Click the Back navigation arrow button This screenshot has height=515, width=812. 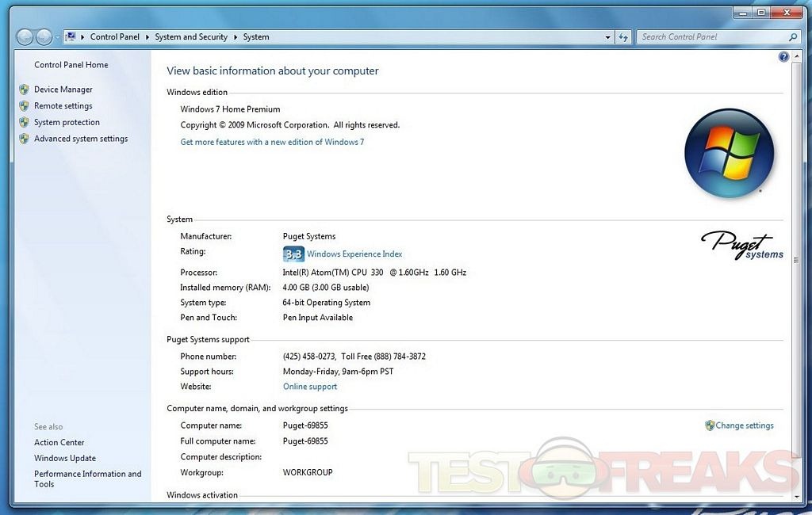[x=25, y=37]
